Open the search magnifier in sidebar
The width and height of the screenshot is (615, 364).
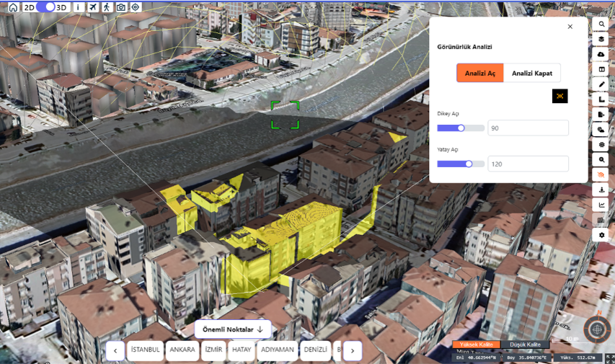601,24
